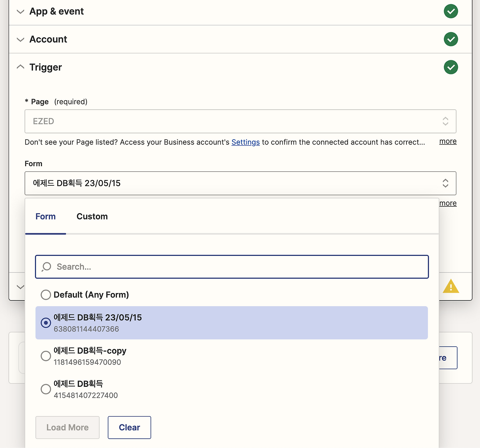
Task: Switch to the Form tab
Action: [45, 216]
